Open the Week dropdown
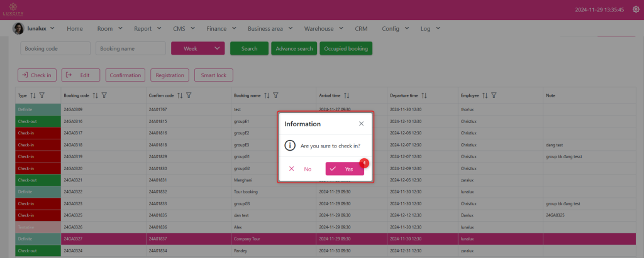This screenshot has height=258, width=644. [x=197, y=48]
